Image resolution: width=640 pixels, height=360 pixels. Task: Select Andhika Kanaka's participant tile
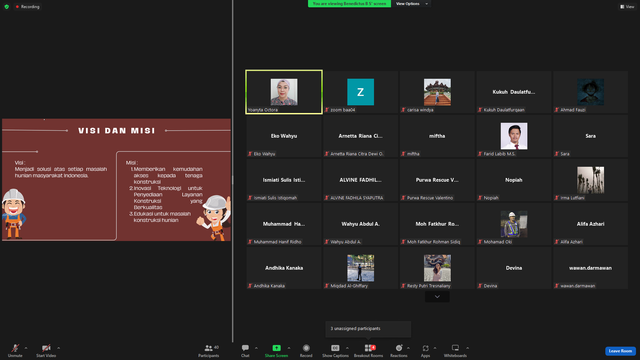284,268
